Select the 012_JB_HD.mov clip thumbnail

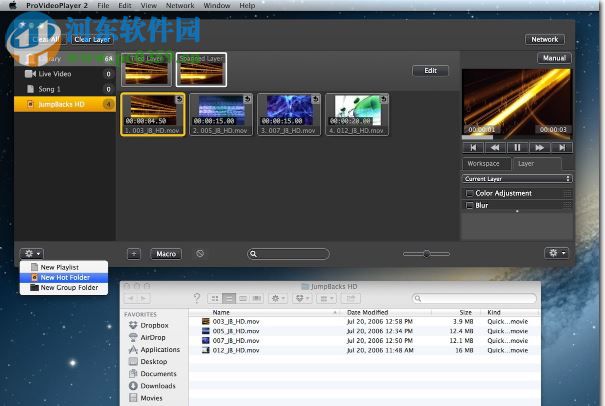point(357,114)
